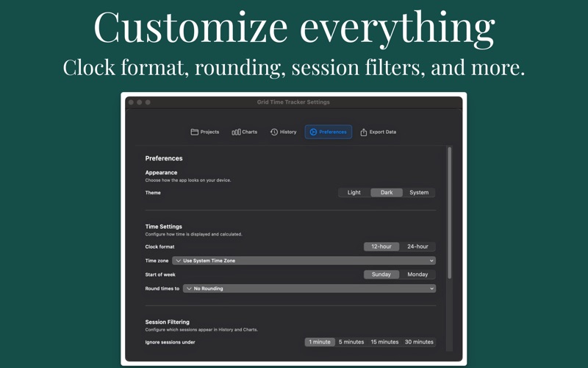
Task: Set start of week to Sunday
Action: point(381,274)
